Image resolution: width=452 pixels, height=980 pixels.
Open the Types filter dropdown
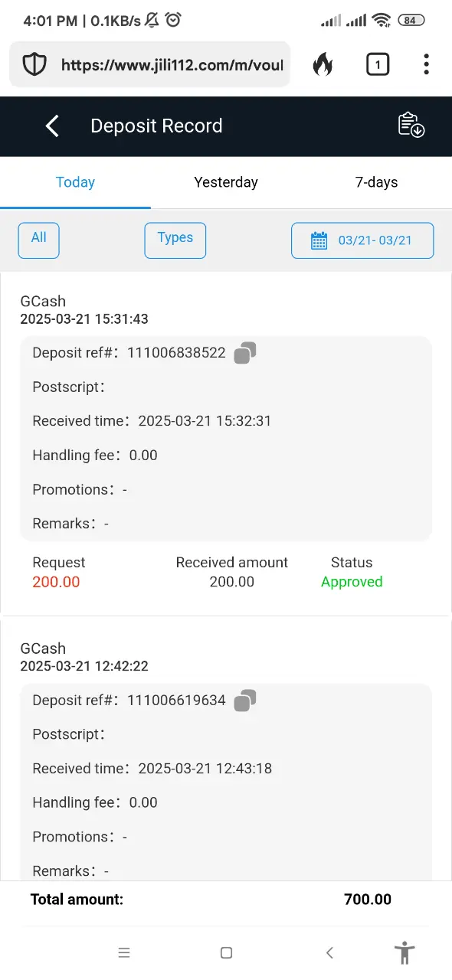(x=175, y=240)
